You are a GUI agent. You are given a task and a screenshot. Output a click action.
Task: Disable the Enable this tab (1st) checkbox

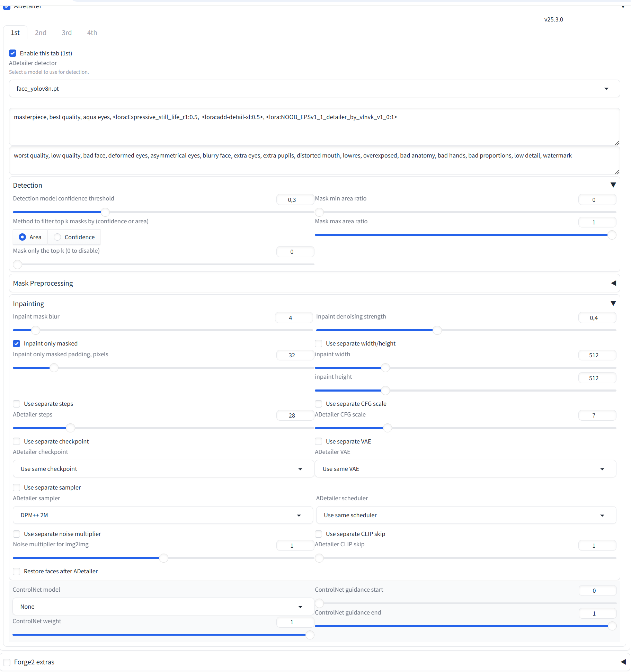coord(13,53)
